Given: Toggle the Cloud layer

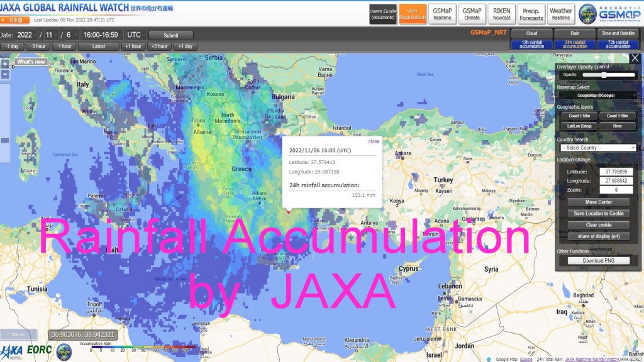Looking at the screenshot, I should click(531, 33).
